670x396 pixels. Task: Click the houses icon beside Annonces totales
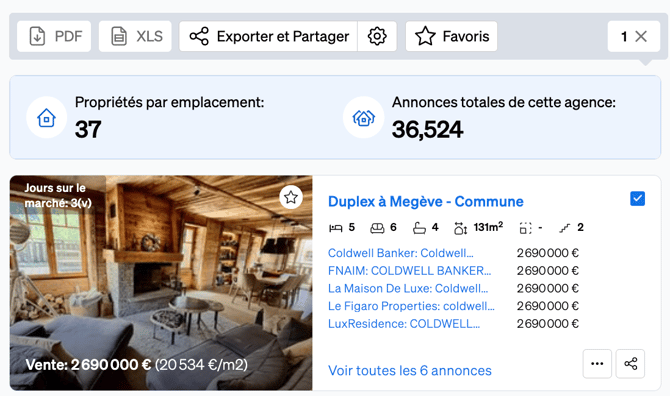[364, 117]
